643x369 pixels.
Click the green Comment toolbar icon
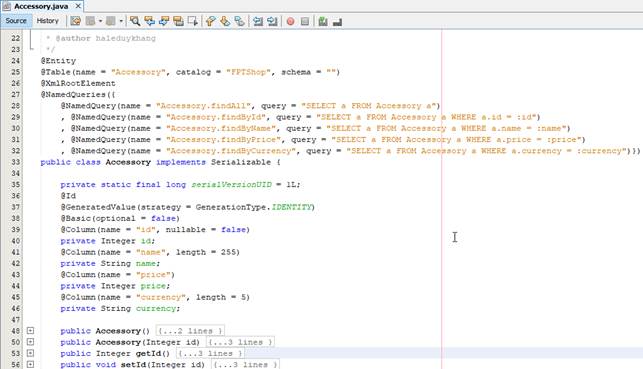(323, 21)
